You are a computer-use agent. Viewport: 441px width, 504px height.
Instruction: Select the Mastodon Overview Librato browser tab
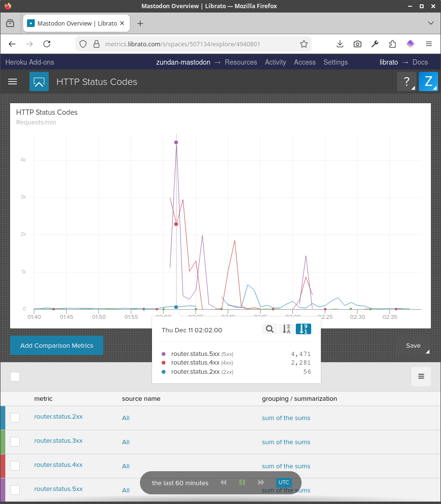pyautogui.click(x=77, y=23)
